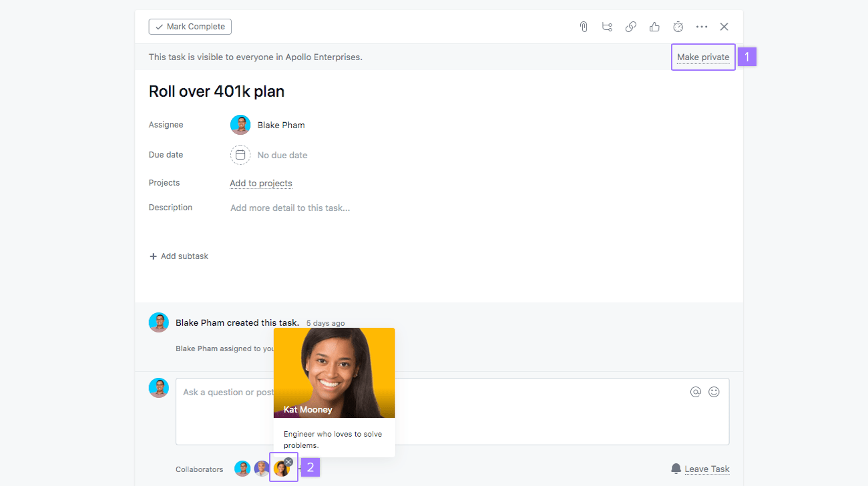The height and width of the screenshot is (486, 868).
Task: Remove Kat Mooney using the small x badge
Action: pos(288,461)
